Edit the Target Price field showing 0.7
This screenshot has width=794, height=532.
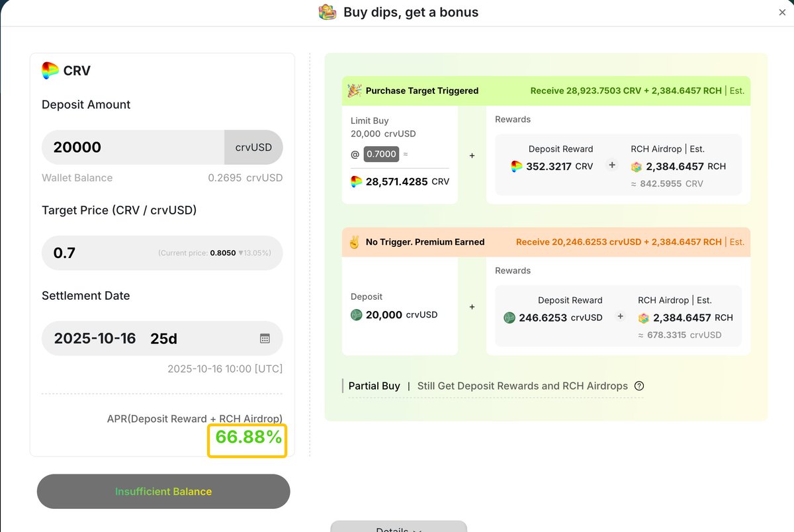coord(162,253)
